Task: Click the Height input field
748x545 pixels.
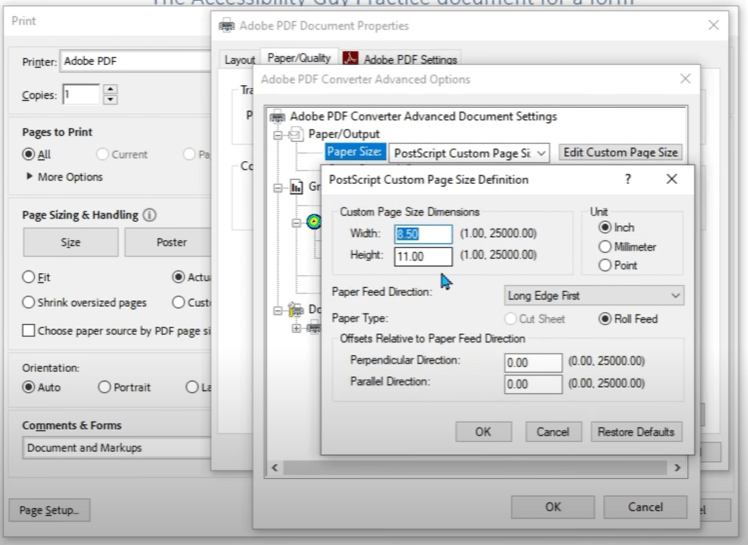Action: point(423,257)
